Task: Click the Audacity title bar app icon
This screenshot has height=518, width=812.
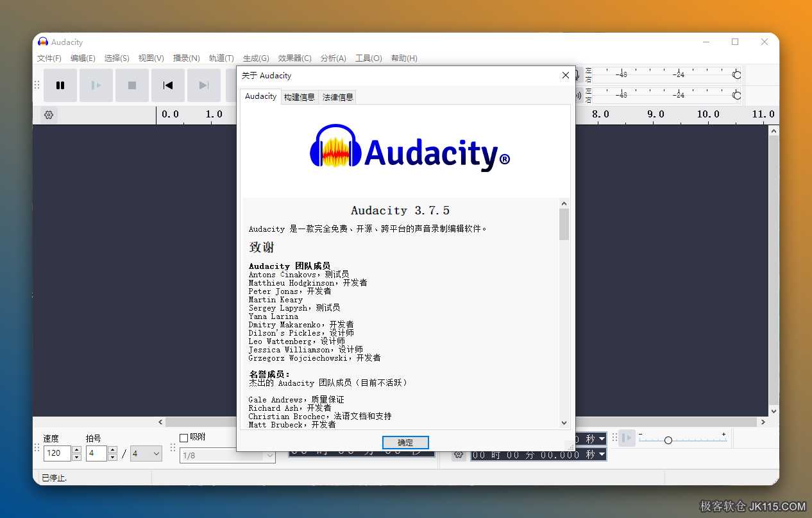Action: pyautogui.click(x=43, y=42)
